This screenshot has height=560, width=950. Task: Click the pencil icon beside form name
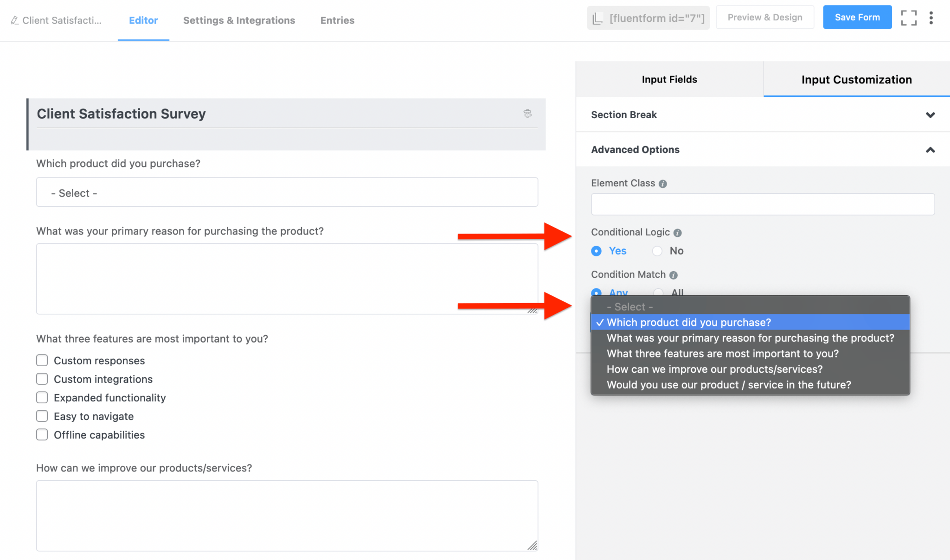click(x=14, y=20)
